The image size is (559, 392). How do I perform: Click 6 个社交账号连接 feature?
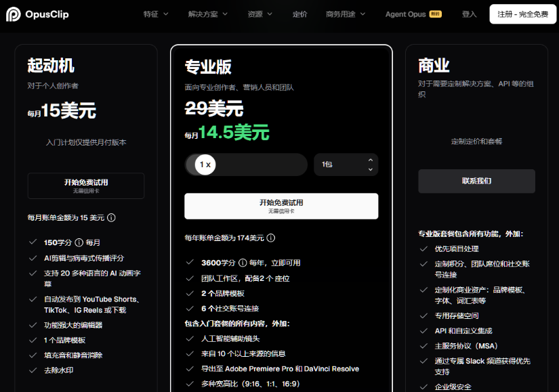pos(230,309)
